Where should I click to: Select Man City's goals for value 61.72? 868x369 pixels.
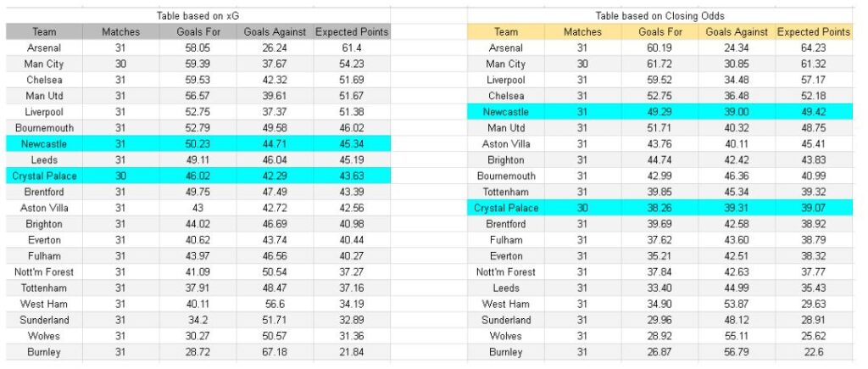point(659,64)
